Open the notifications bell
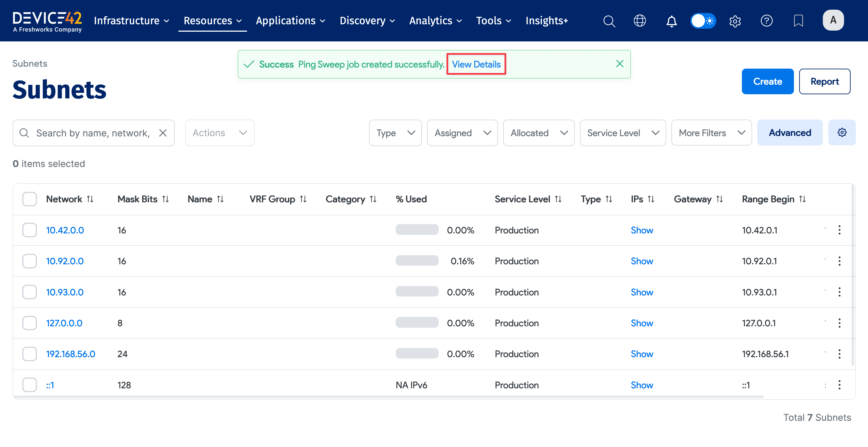 pyautogui.click(x=671, y=21)
